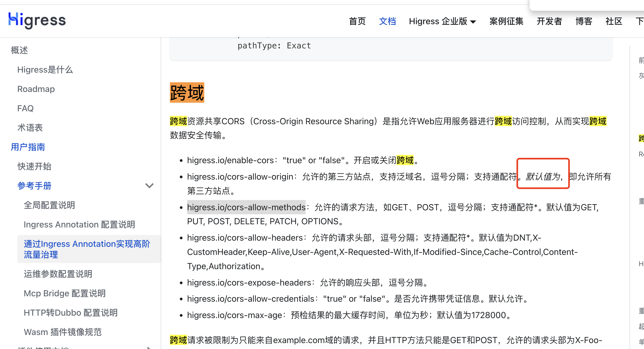Click the italic 默认值为 text
Image resolution: width=644 pixels, height=349 pixels.
[x=543, y=177]
